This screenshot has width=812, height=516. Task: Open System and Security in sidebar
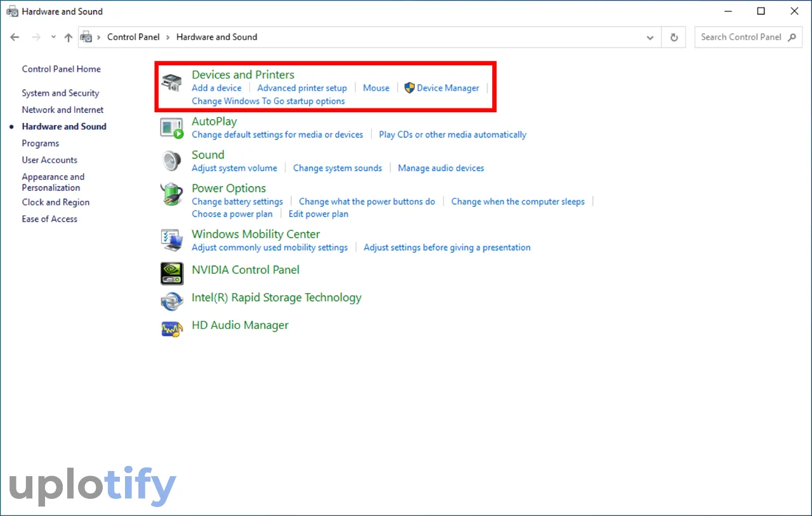[60, 93]
